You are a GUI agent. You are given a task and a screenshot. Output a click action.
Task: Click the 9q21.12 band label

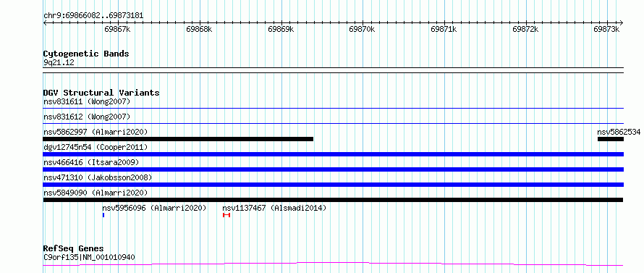[59, 63]
